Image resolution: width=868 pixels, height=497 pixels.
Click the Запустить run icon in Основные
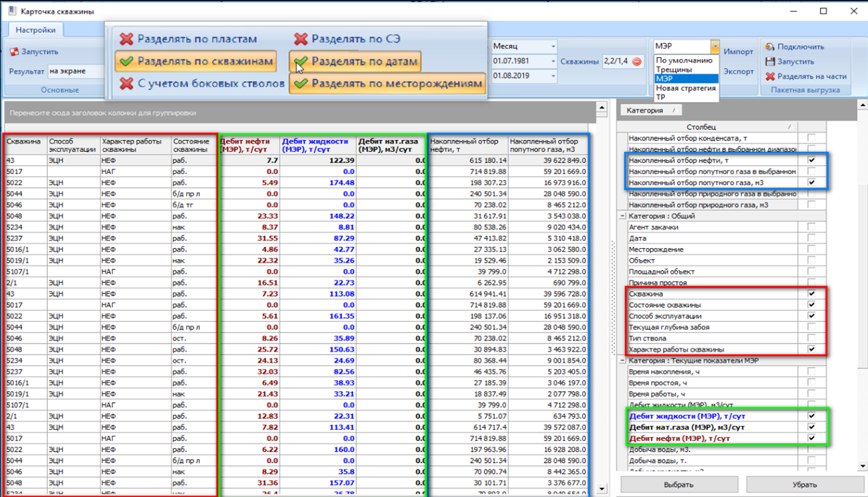click(14, 52)
